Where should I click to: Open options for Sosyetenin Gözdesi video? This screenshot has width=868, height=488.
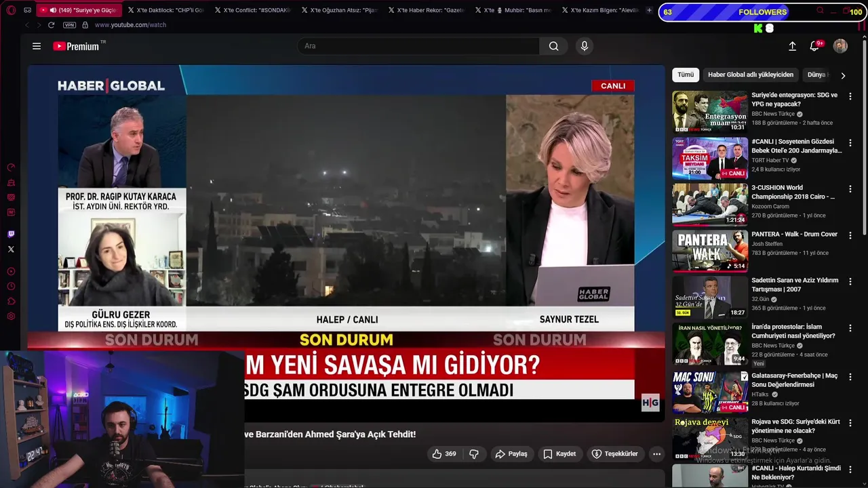pyautogui.click(x=850, y=143)
